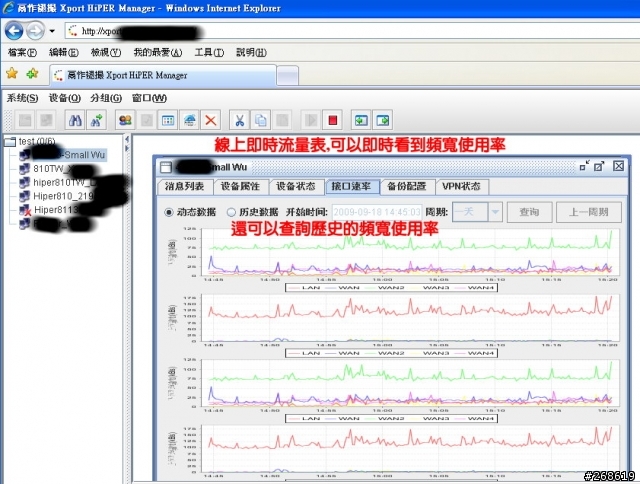
Task: Open the 我的最愛(A) browser menu
Action: click(x=158, y=53)
